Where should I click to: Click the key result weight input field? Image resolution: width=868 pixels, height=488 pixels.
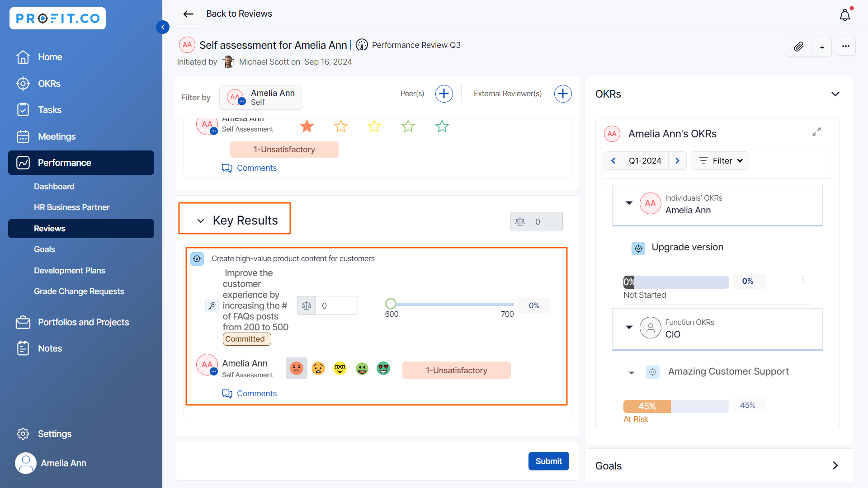point(337,306)
